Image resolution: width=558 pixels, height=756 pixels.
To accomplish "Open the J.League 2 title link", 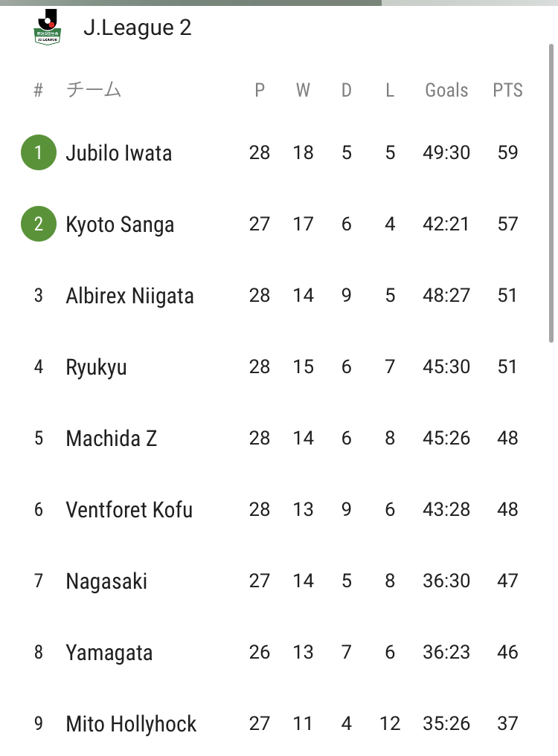I will tap(138, 28).
